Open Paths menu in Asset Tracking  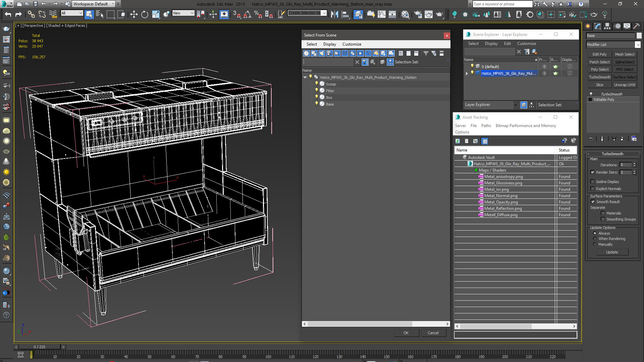tap(486, 126)
